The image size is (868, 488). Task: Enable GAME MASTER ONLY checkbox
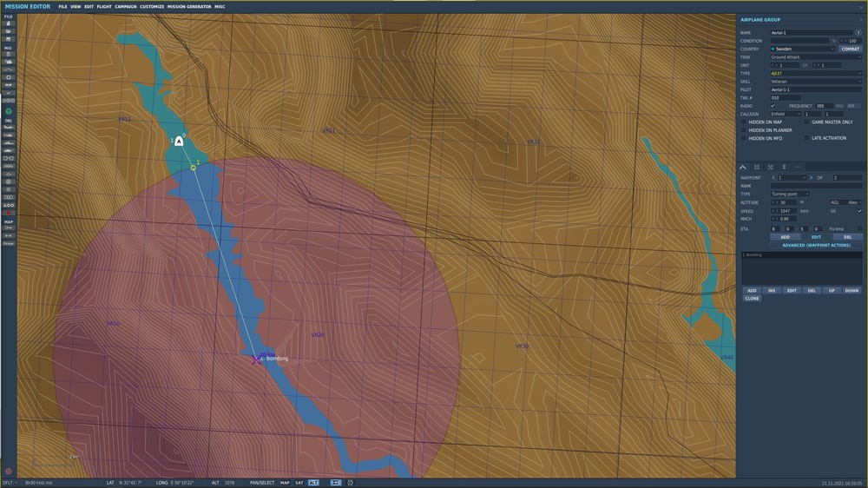pyautogui.click(x=806, y=122)
